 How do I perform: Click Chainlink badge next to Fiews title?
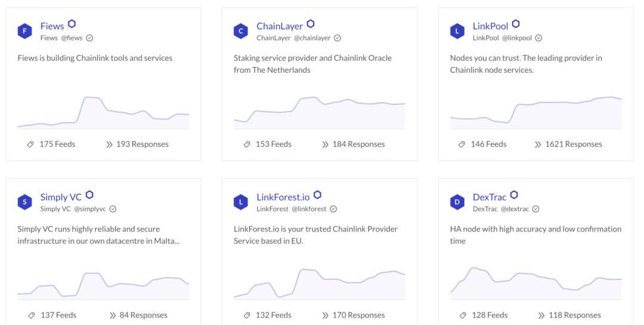[72, 24]
